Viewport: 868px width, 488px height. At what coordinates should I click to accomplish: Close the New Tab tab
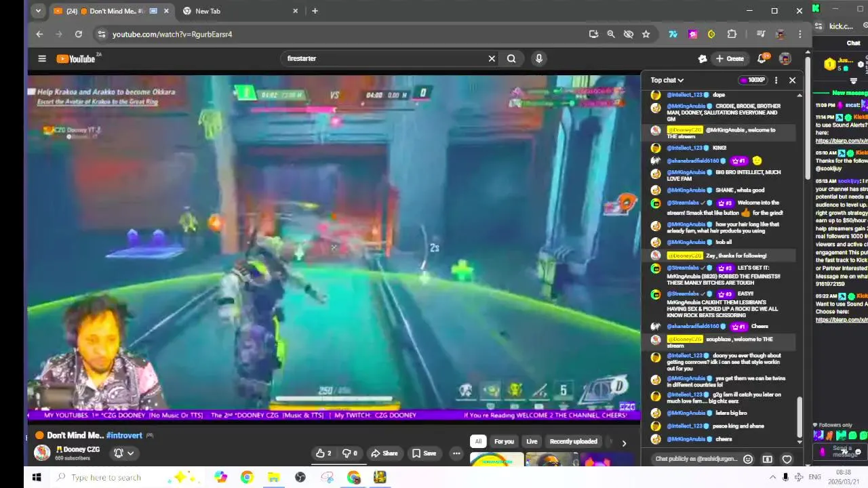tap(295, 11)
